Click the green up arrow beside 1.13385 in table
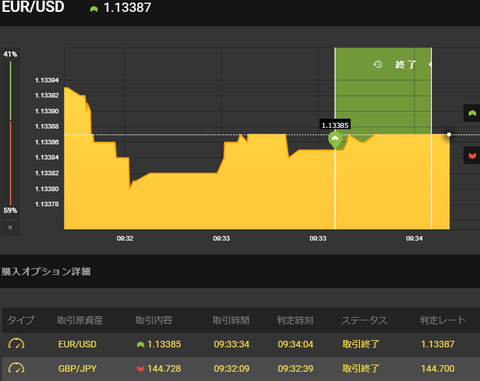 point(140,344)
